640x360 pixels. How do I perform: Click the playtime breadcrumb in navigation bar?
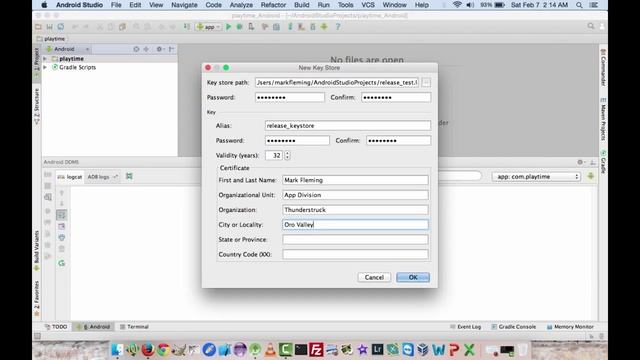click(x=51, y=39)
